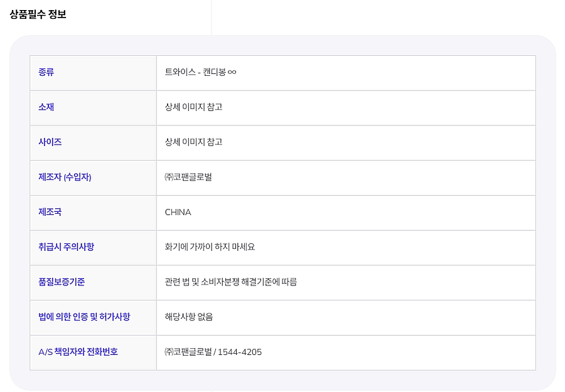Select the 종류 row label
Viewport: 565px width, 392px height.
click(x=46, y=72)
